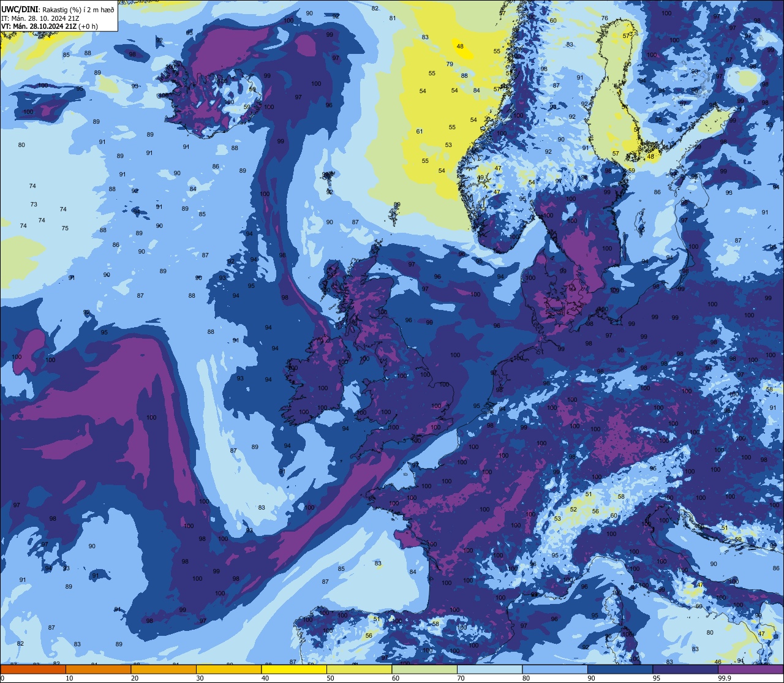Click the 95–99.9 navy legend swatch
This screenshot has height=683, width=784.
pyautogui.click(x=685, y=669)
